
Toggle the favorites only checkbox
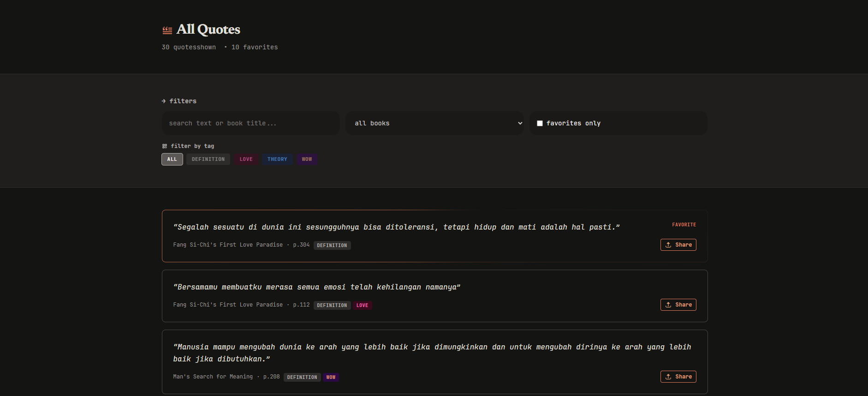[x=540, y=123]
